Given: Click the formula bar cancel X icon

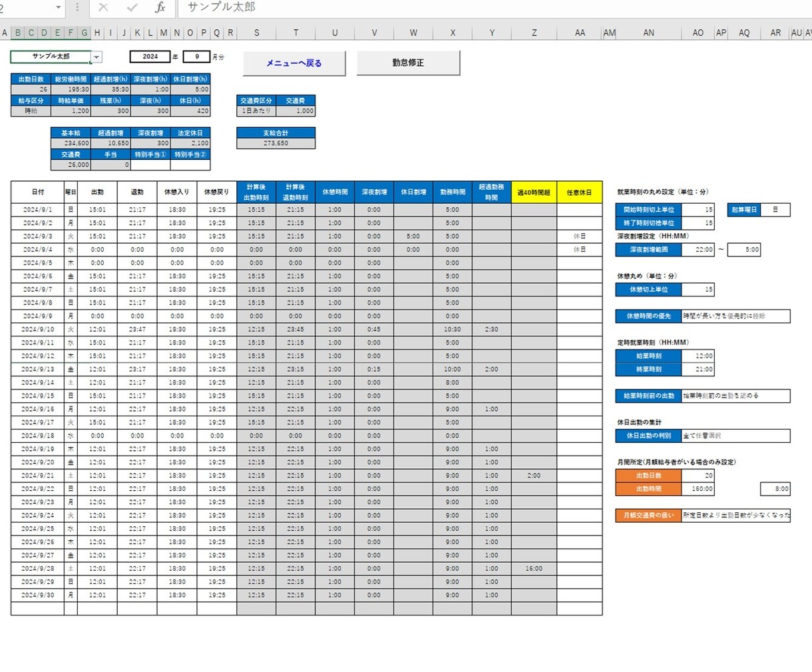Looking at the screenshot, I should (103, 7).
